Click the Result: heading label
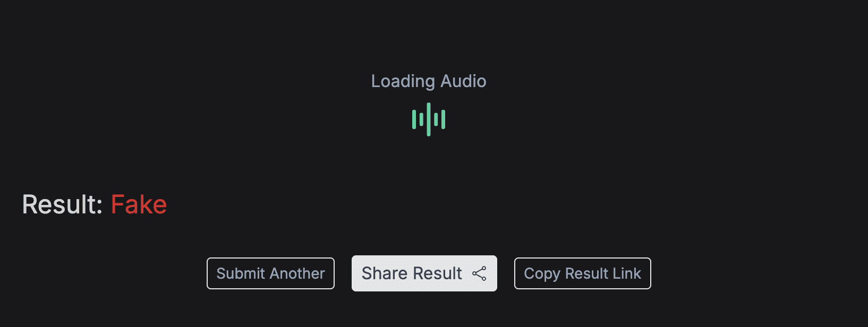 [x=62, y=204]
